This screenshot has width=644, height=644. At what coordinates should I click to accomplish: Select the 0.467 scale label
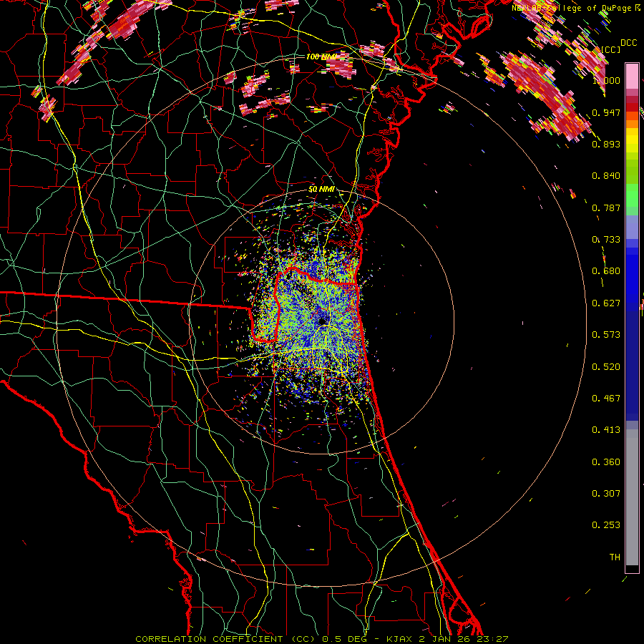(x=606, y=399)
